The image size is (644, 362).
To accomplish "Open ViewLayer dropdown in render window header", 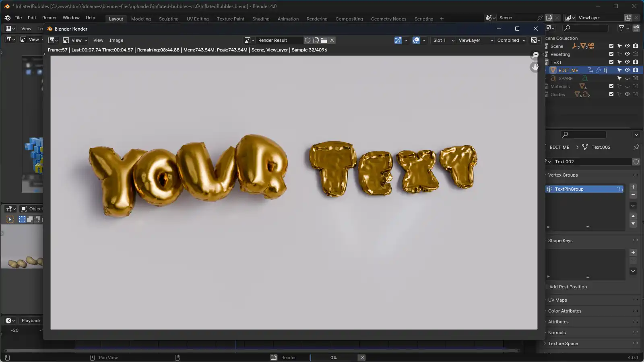I will click(475, 40).
